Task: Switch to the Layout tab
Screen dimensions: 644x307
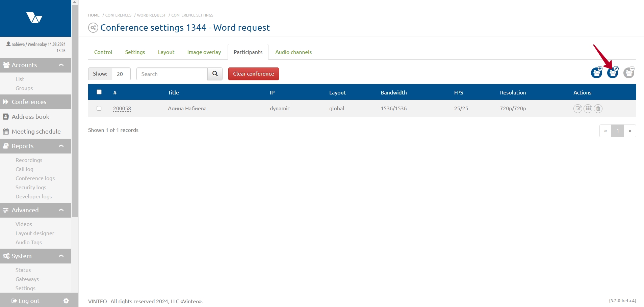Action: 166,52
